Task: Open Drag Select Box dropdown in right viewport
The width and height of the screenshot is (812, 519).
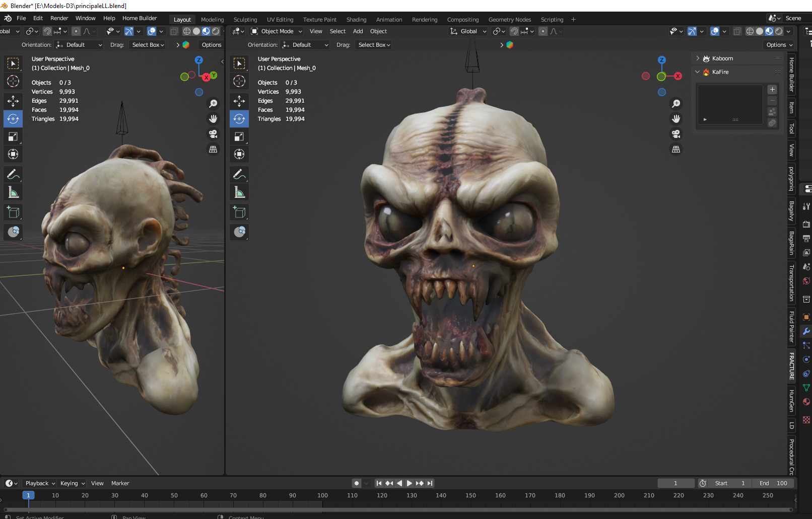Action: pyautogui.click(x=374, y=45)
